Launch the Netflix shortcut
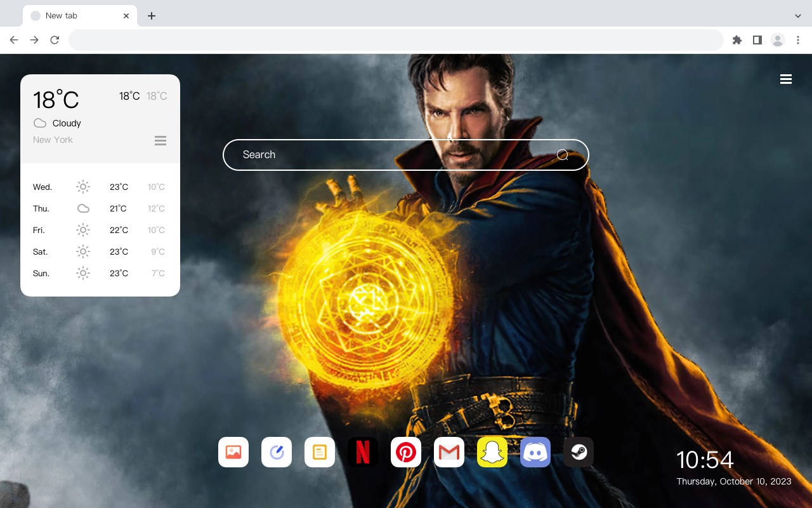Screen dimensions: 812x508 click(x=363, y=452)
